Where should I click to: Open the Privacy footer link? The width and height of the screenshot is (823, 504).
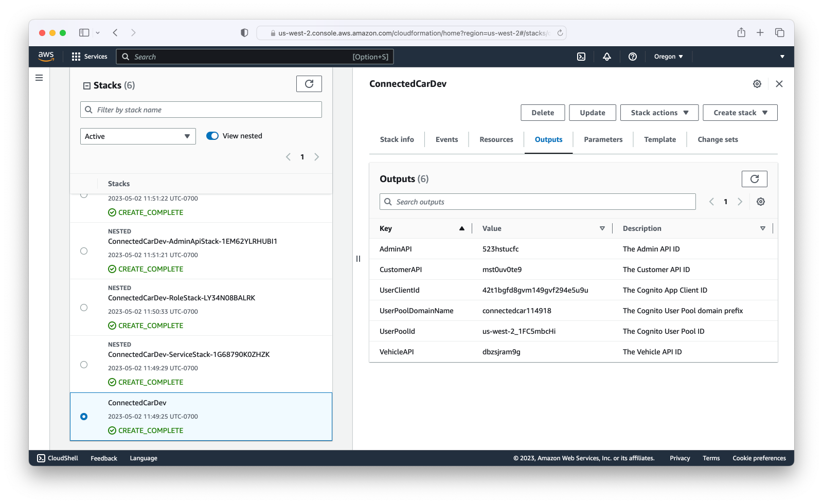[x=679, y=458]
